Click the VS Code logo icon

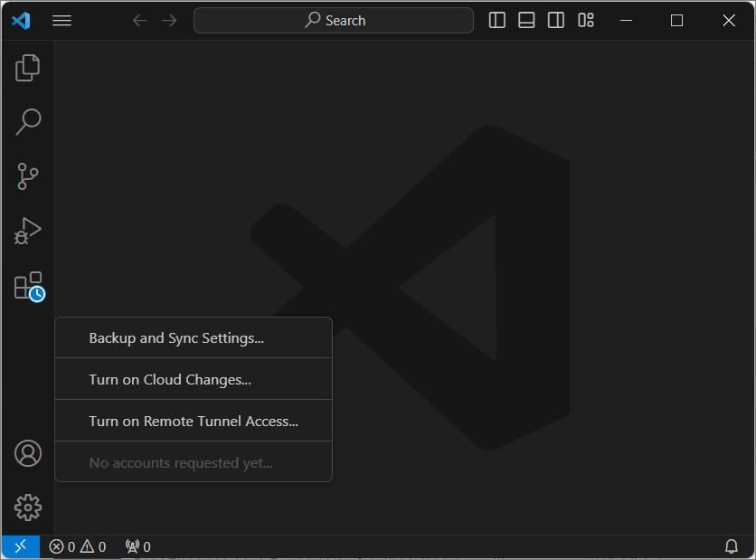point(21,20)
